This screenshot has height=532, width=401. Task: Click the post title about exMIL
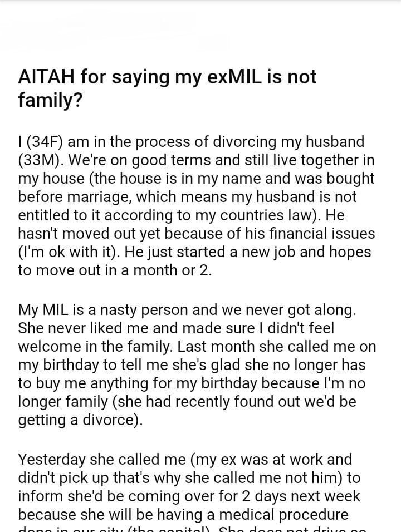click(x=167, y=87)
